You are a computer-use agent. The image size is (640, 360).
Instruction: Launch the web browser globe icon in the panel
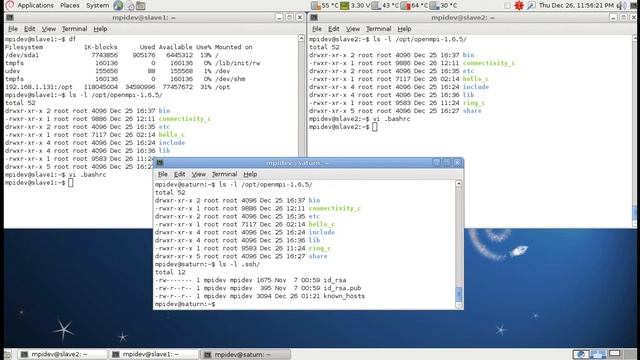coord(118,5)
